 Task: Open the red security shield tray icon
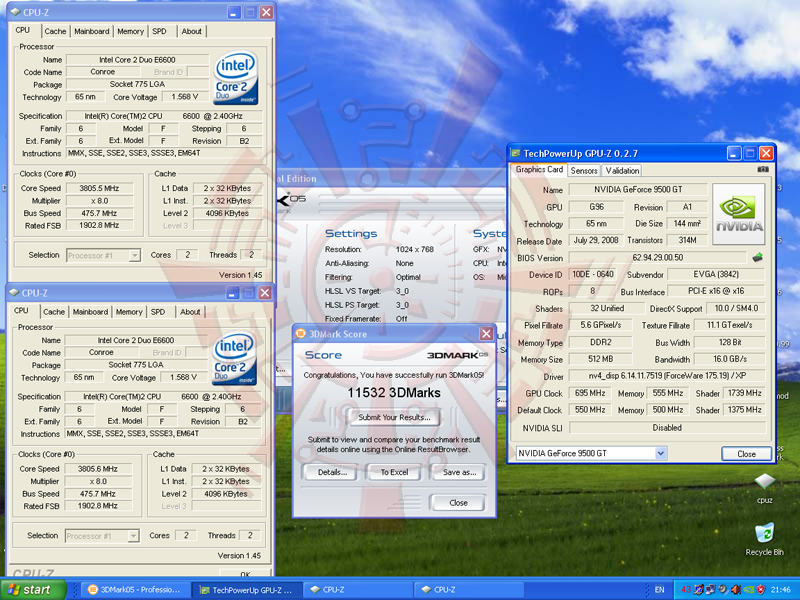760,590
